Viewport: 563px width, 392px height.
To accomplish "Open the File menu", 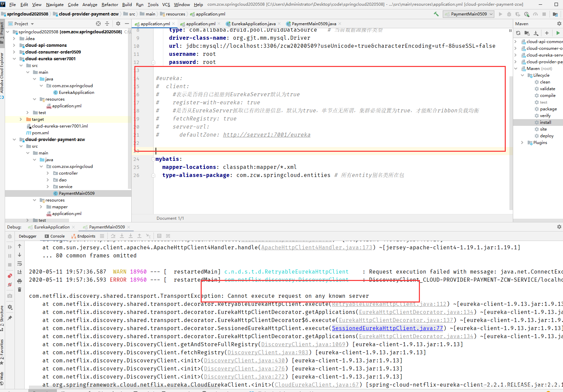I will [x=12, y=4].
